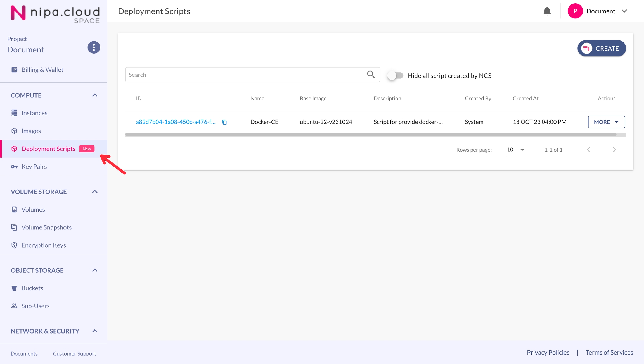Copy the script ID with the copy icon
644x364 pixels.
tap(224, 122)
